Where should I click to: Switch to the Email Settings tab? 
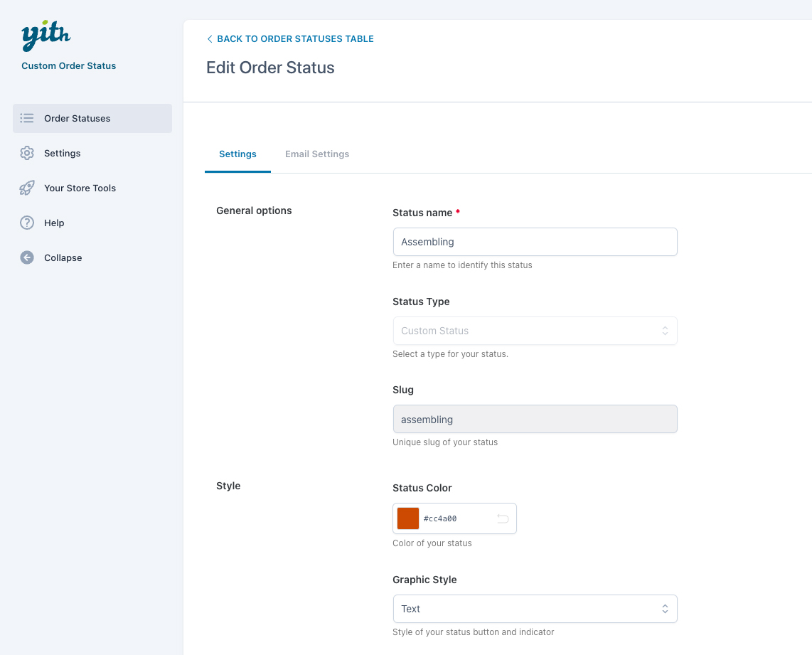point(317,154)
